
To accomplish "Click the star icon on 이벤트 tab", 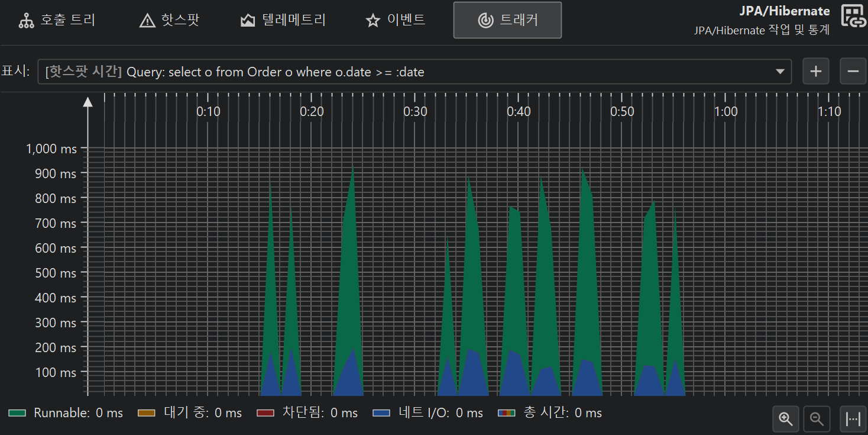I will coord(373,21).
